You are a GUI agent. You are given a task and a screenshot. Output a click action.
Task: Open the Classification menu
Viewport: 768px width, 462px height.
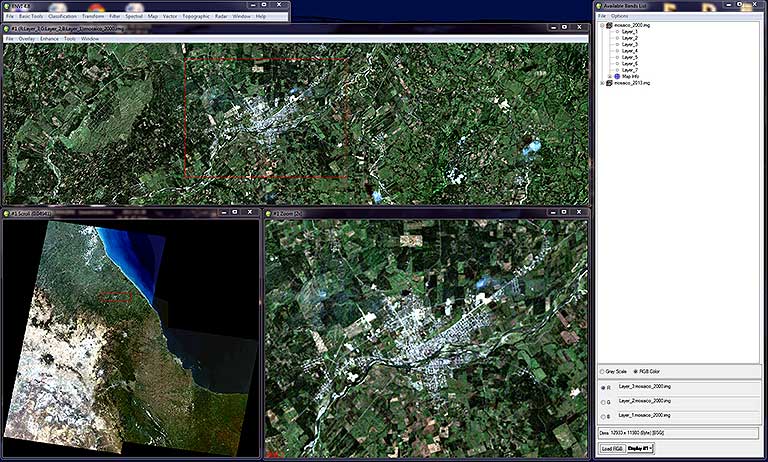pos(62,17)
